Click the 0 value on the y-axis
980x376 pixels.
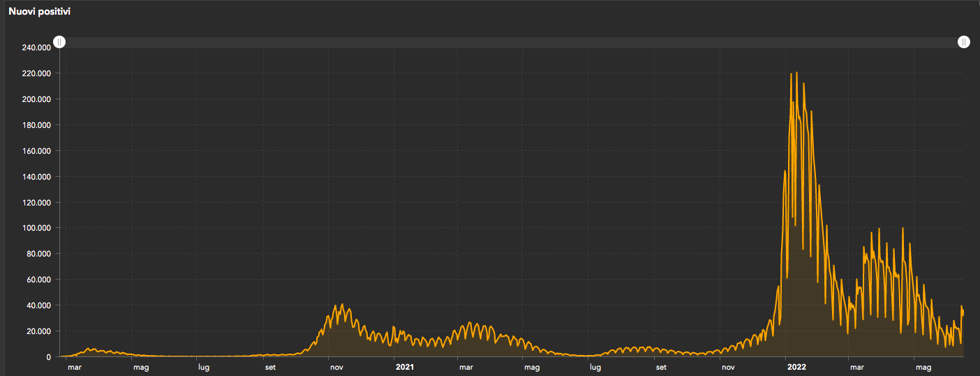(x=48, y=357)
